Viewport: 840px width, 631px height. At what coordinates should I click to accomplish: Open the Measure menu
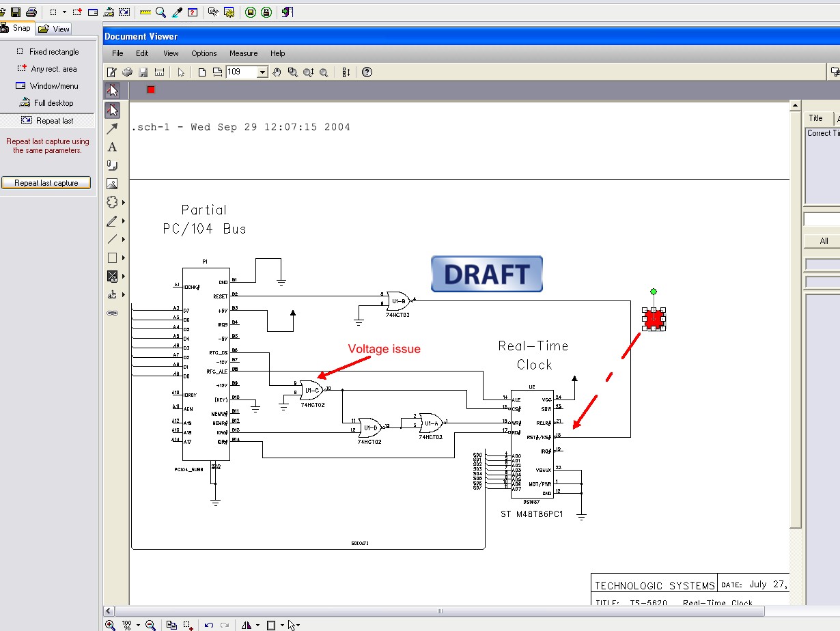pyautogui.click(x=243, y=53)
